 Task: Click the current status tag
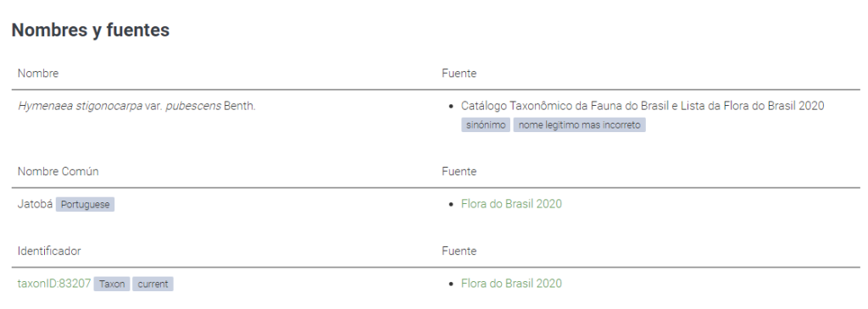[153, 284]
